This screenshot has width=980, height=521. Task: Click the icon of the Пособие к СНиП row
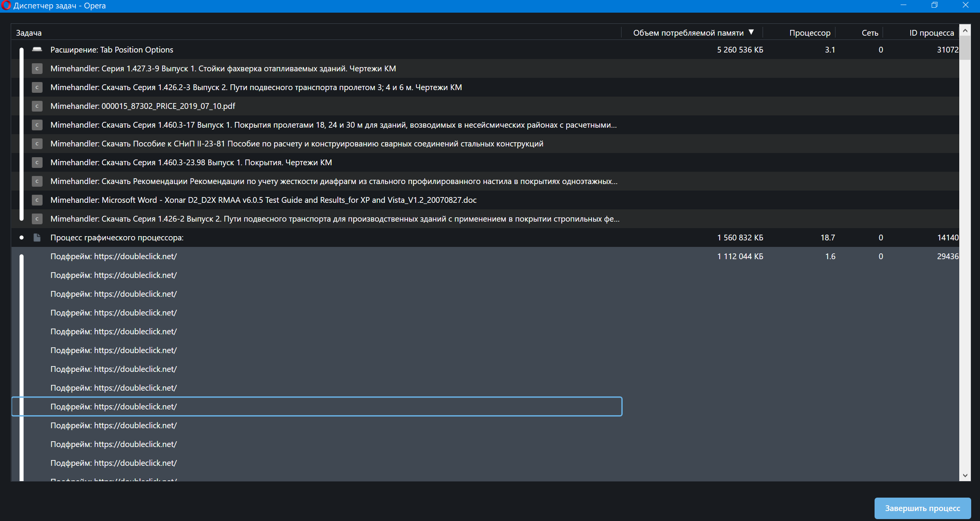[37, 144]
